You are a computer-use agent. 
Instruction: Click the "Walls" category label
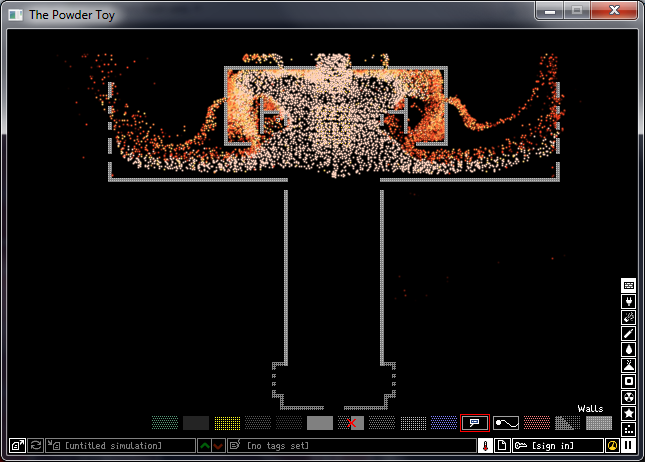pos(590,409)
